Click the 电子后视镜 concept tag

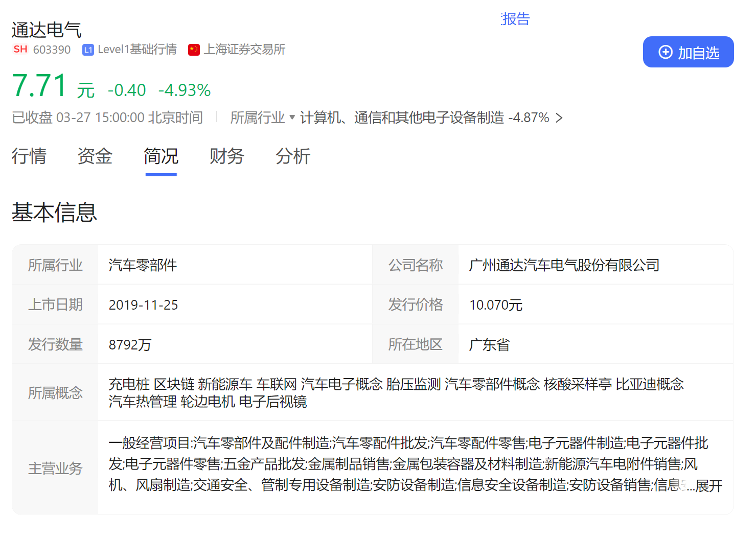[x=273, y=402]
